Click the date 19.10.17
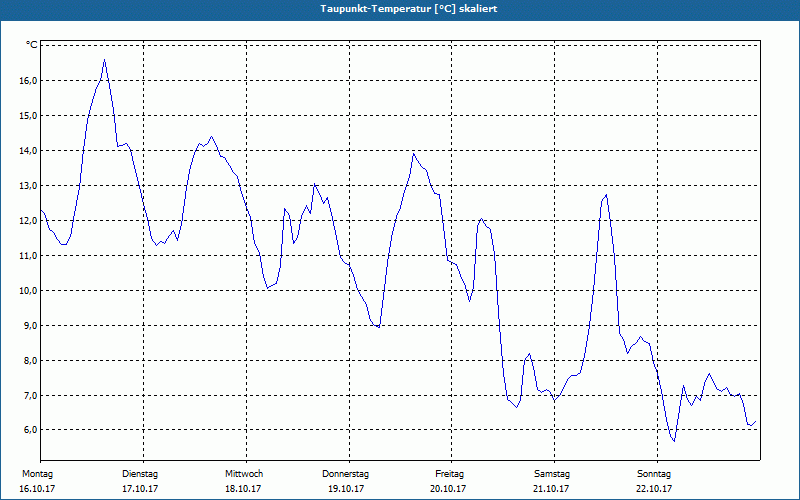Viewport: 800px width, 500px height. 346,489
